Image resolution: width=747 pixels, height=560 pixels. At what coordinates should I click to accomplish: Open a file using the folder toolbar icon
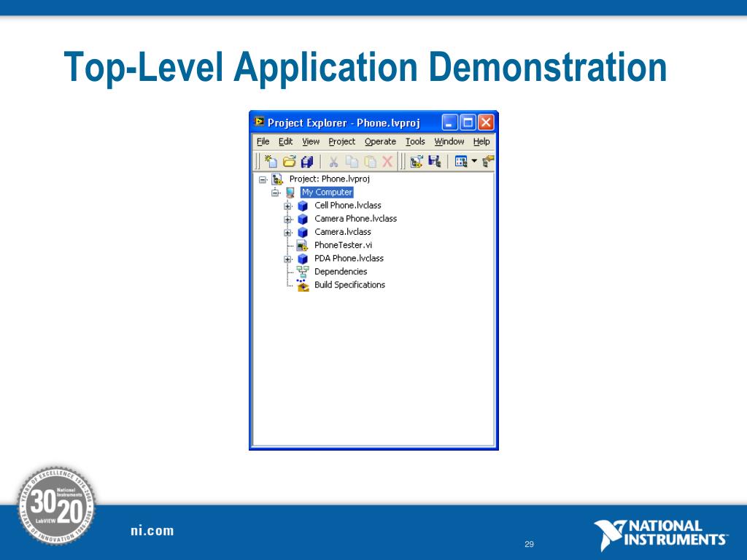(x=289, y=161)
